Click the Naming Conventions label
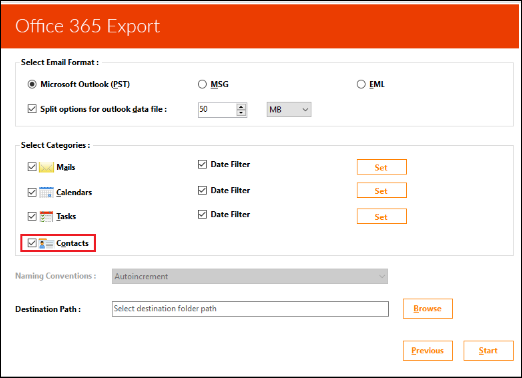This screenshot has width=522, height=378. click(x=56, y=276)
